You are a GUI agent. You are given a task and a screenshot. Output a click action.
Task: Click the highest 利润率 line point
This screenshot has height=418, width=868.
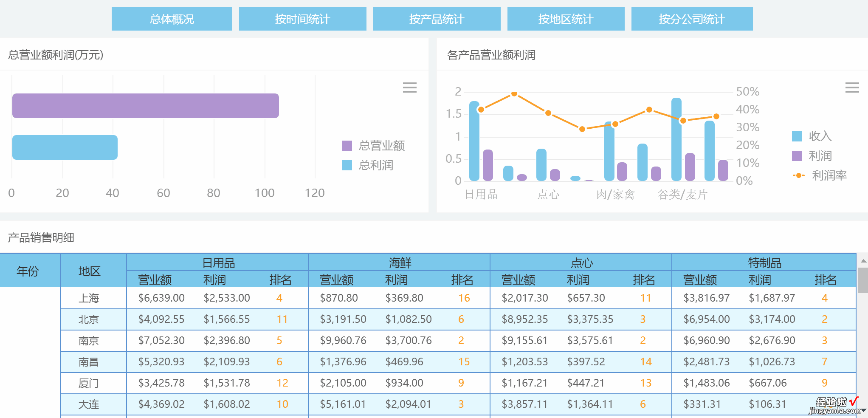click(x=514, y=93)
